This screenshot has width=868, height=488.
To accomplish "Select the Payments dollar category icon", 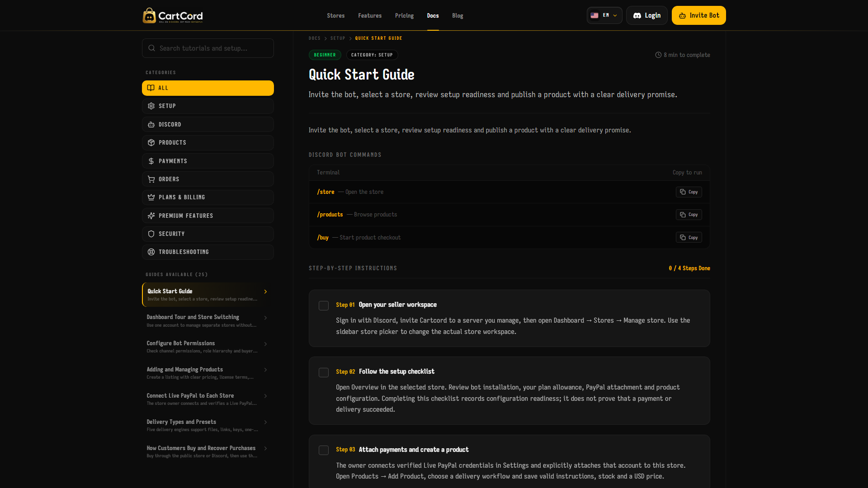I will coord(151,161).
